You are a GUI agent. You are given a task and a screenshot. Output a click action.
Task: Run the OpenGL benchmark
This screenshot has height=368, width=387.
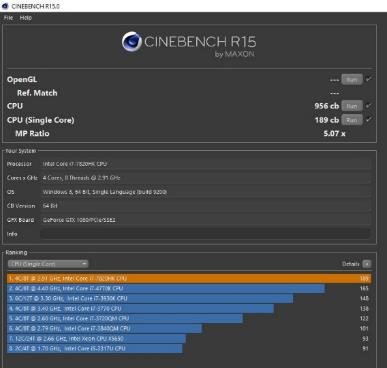tap(352, 80)
